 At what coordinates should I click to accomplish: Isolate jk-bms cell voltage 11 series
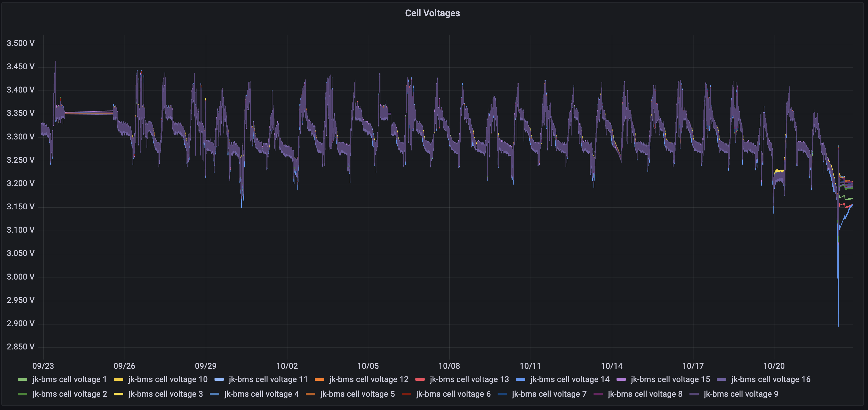[x=268, y=379]
